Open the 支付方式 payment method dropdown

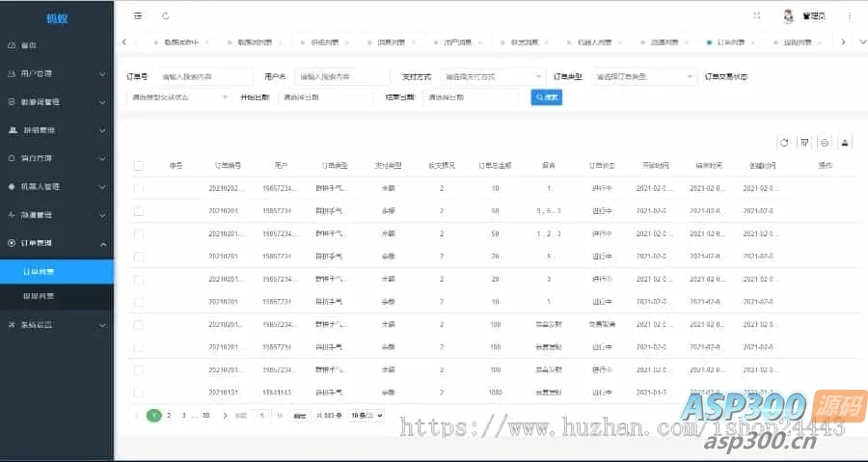point(493,77)
